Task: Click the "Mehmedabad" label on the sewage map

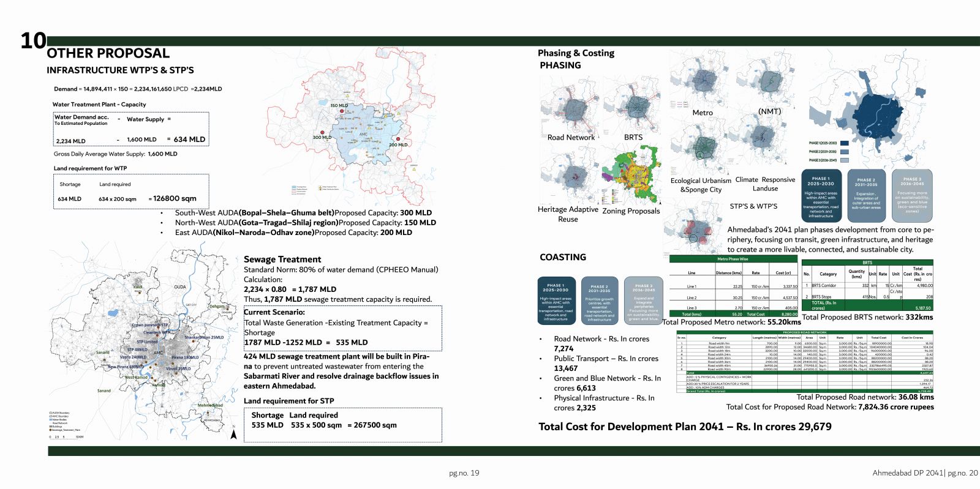Action: (210, 405)
